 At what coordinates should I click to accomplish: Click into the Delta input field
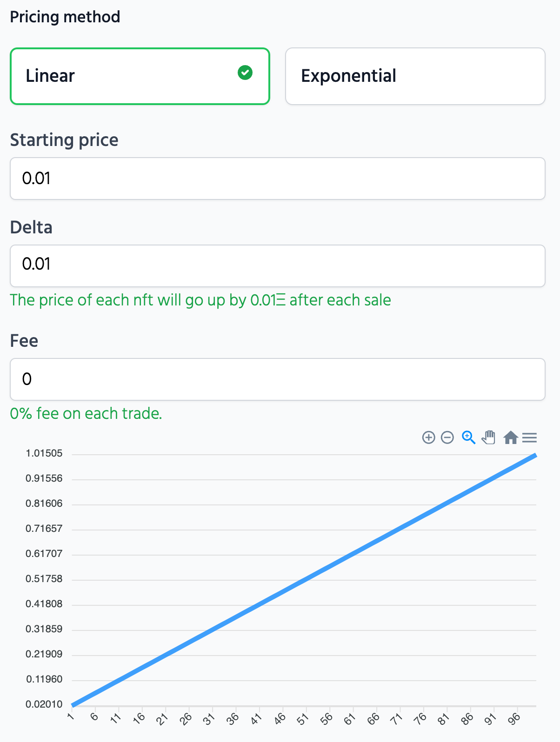(x=277, y=266)
